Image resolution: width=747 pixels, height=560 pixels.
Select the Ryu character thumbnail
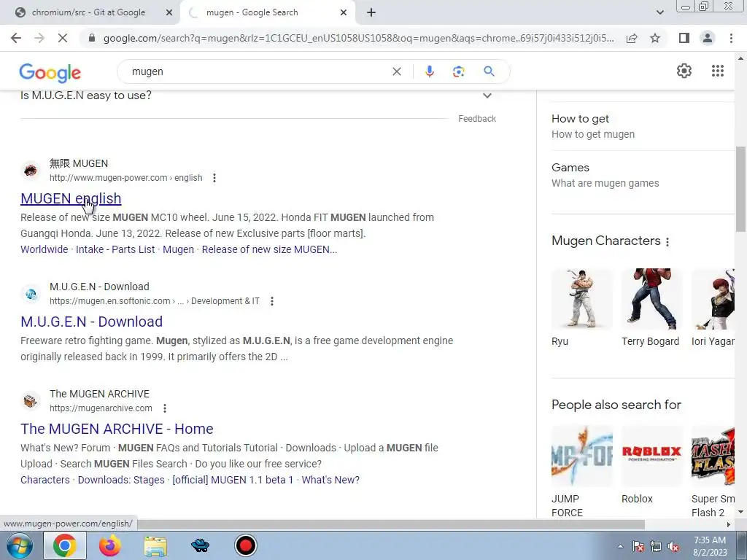pos(582,299)
